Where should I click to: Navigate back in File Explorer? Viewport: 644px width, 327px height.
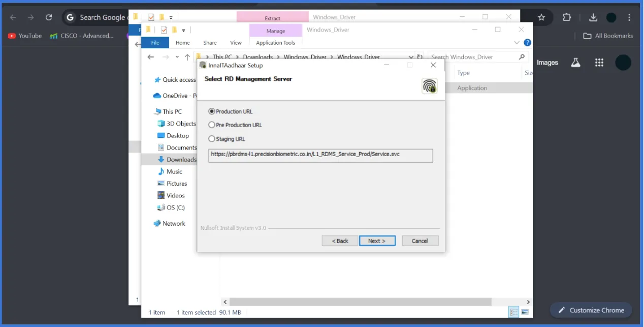[x=150, y=57]
